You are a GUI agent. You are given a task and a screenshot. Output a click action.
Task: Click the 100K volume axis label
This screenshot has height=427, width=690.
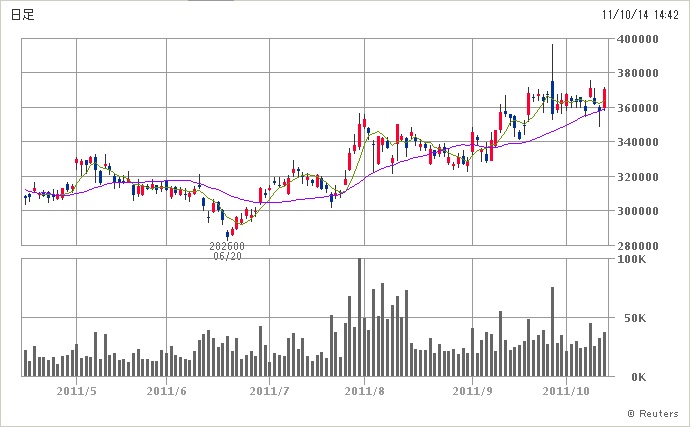631,259
